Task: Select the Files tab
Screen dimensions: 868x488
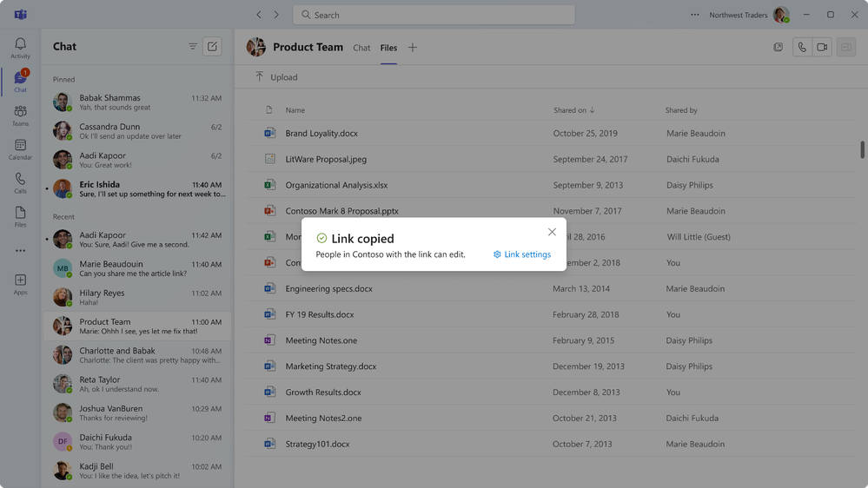Action: tap(388, 48)
